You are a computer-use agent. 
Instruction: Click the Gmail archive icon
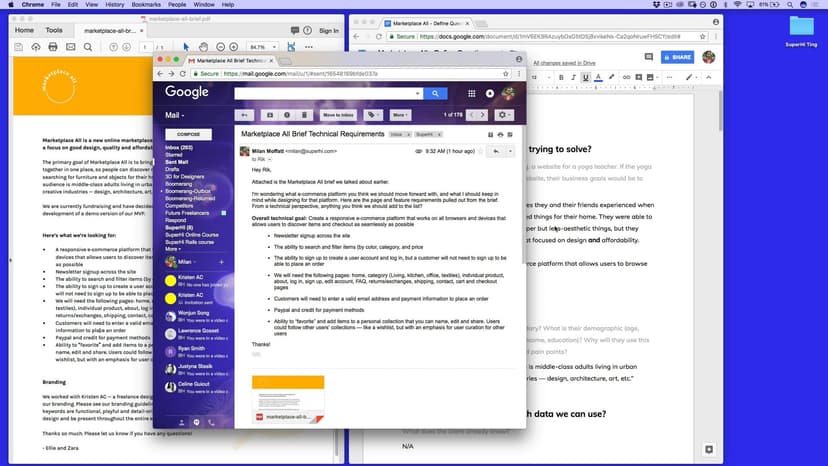click(268, 115)
